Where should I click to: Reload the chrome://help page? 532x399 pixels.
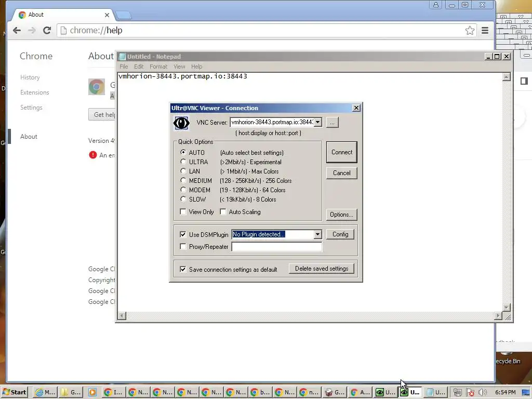pos(47,31)
